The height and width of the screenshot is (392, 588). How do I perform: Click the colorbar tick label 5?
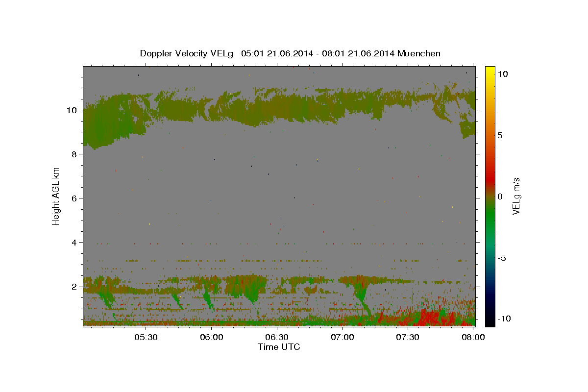[500, 135]
